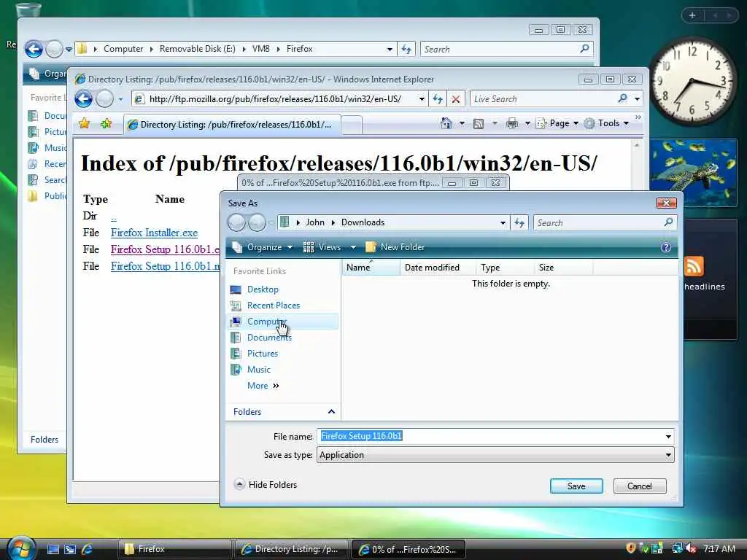The height and width of the screenshot is (560, 747).
Task: Sort by the Date modified column header
Action: [x=438, y=268]
